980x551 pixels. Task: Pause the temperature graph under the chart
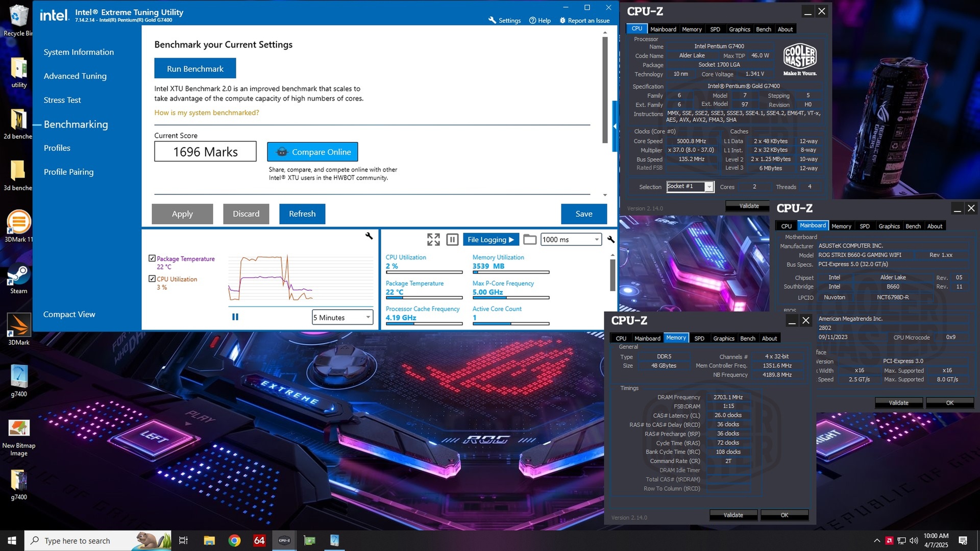[x=235, y=317]
